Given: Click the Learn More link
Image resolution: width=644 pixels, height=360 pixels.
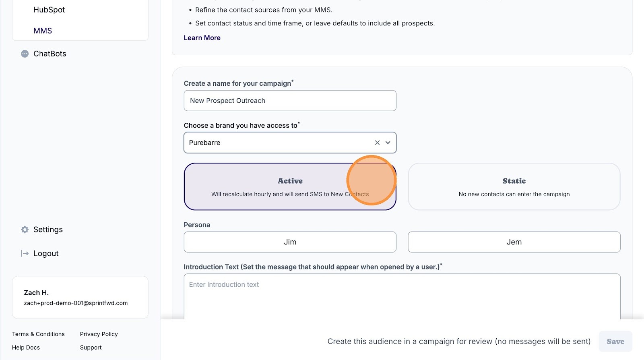Looking at the screenshot, I should (x=202, y=38).
